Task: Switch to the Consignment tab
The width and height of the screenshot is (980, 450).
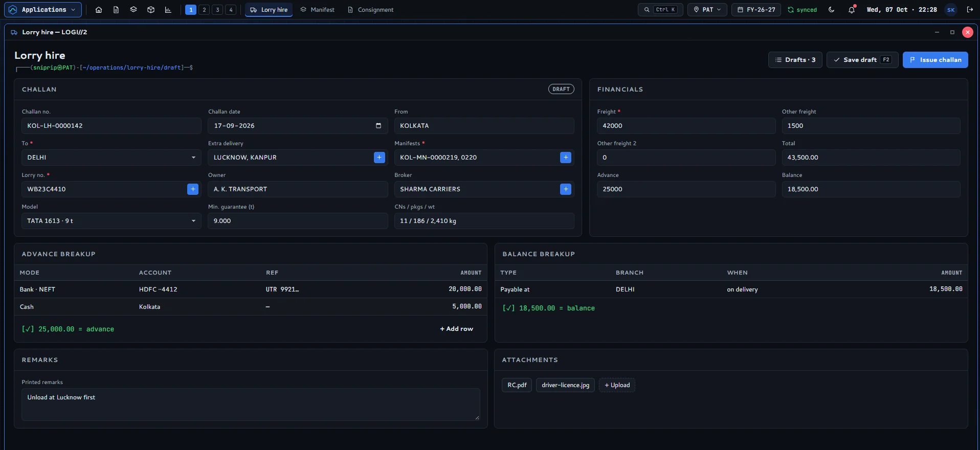Action: click(x=371, y=10)
